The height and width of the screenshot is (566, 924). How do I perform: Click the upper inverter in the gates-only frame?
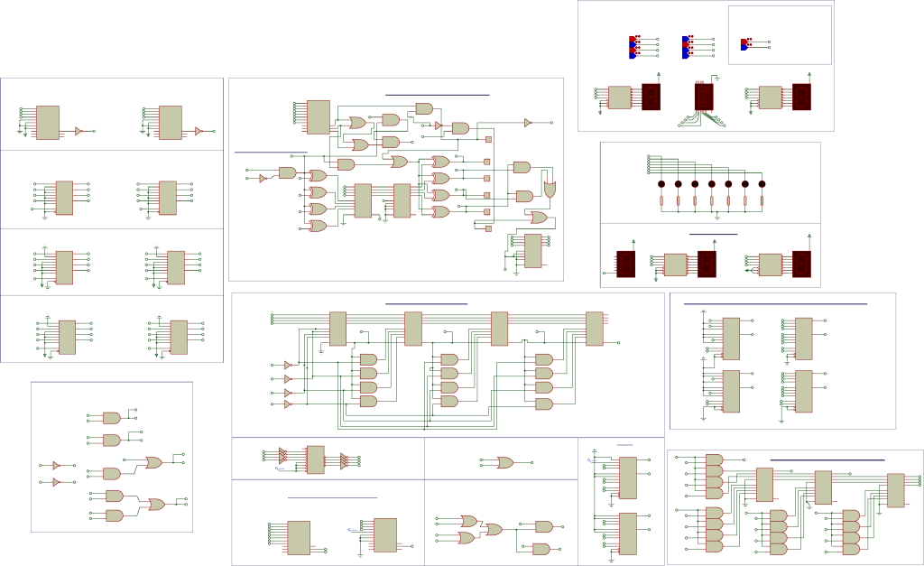[x=56, y=466]
